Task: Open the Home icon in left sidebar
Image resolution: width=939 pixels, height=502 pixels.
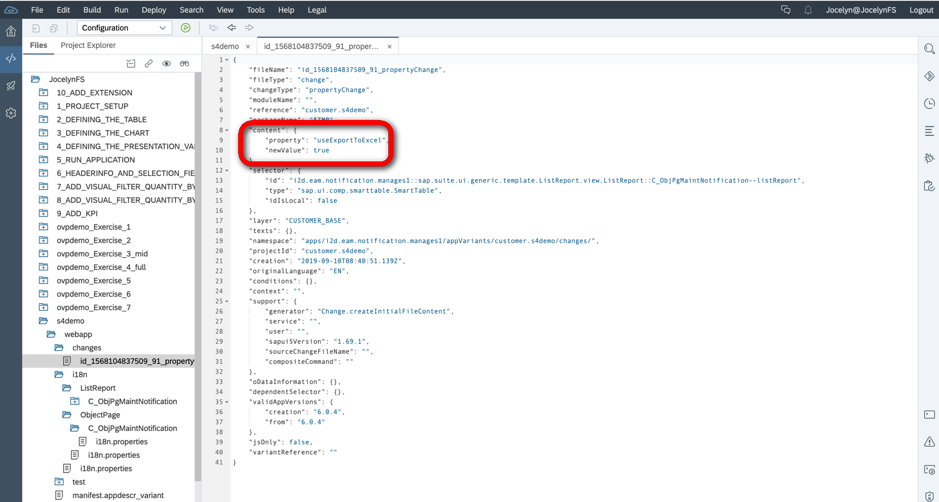Action: coord(11,31)
